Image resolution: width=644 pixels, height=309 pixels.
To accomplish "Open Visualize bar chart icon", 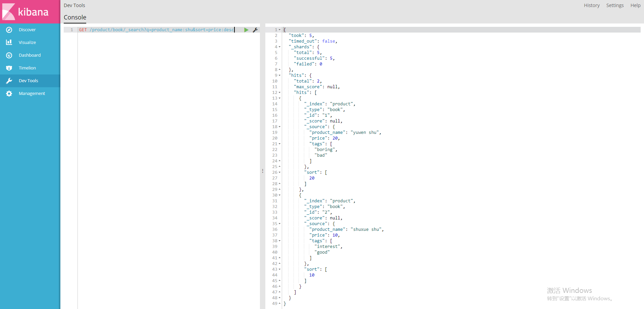I will [9, 42].
